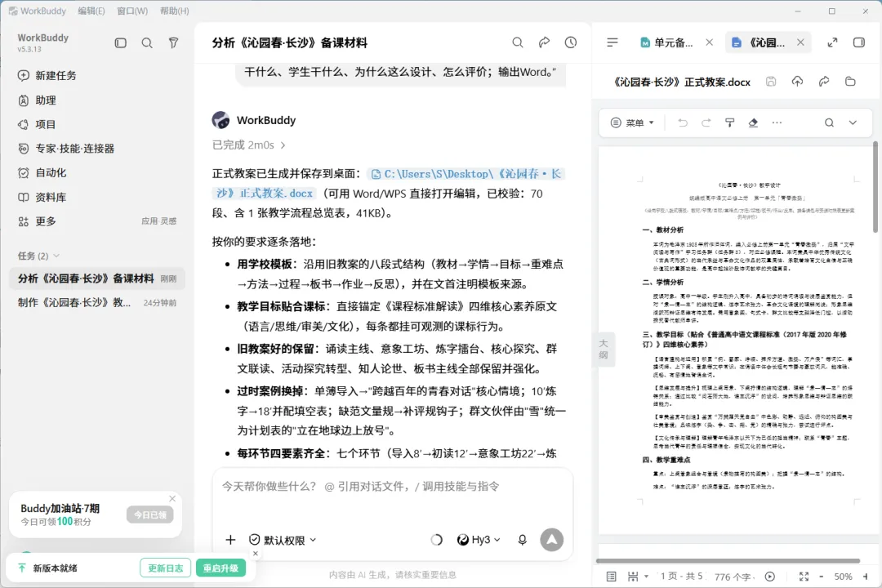Viewport: 882px width, 588px height.
Task: Expand the preview panel to fullscreen
Action: (832, 42)
